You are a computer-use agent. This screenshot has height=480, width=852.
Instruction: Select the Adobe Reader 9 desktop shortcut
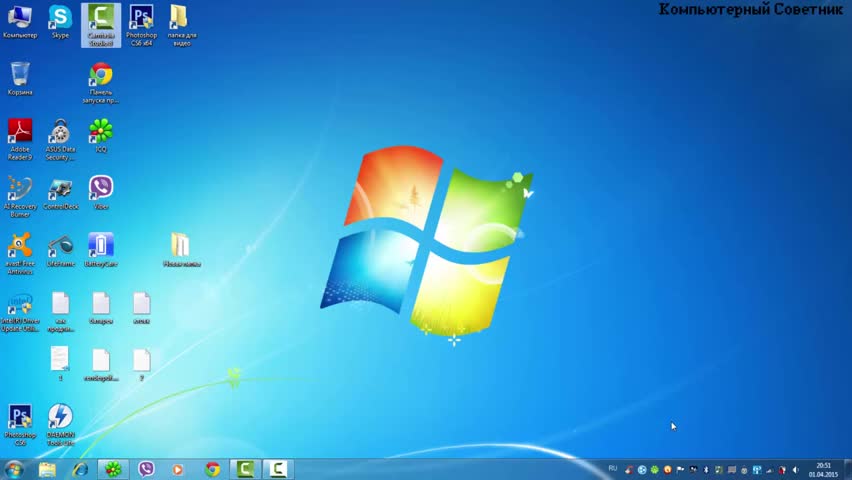point(20,140)
